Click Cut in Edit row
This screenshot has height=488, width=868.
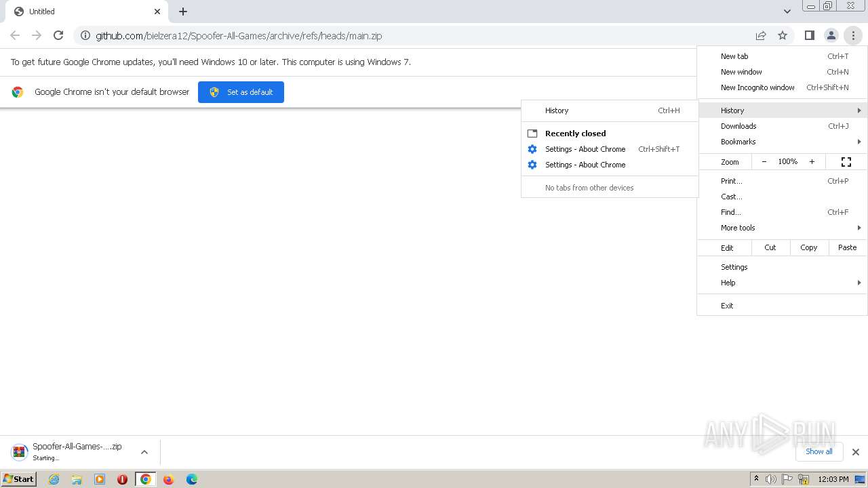[x=770, y=247]
